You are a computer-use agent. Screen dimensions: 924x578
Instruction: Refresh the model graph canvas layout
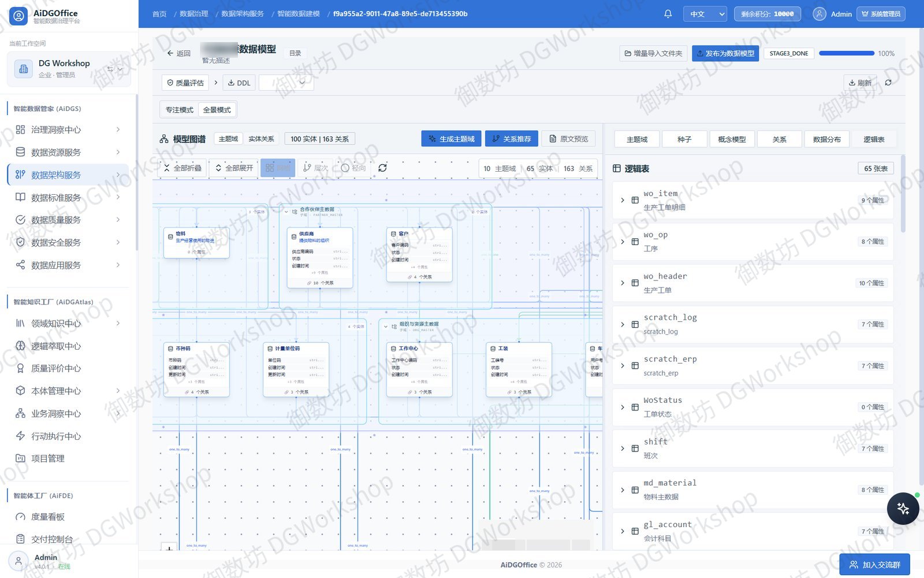pyautogui.click(x=382, y=168)
